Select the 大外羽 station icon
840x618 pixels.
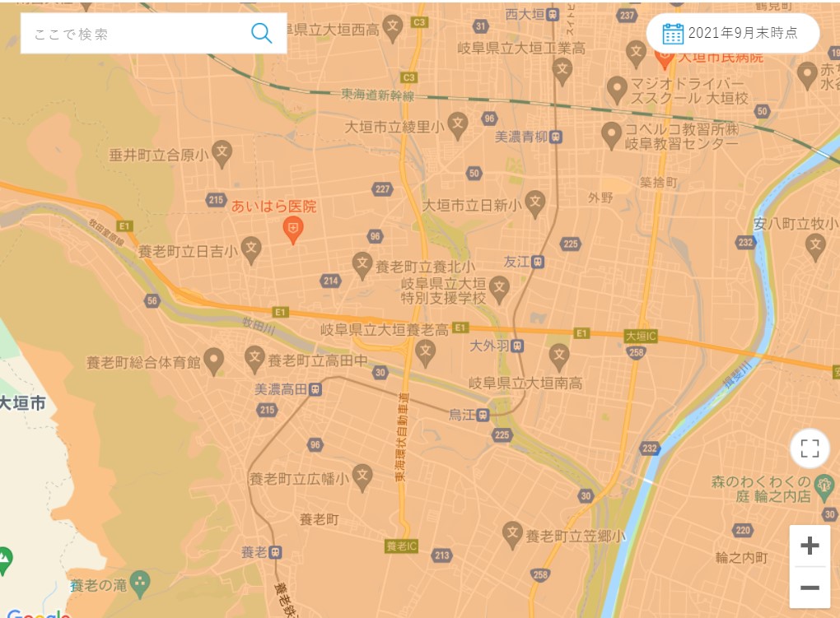click(517, 346)
